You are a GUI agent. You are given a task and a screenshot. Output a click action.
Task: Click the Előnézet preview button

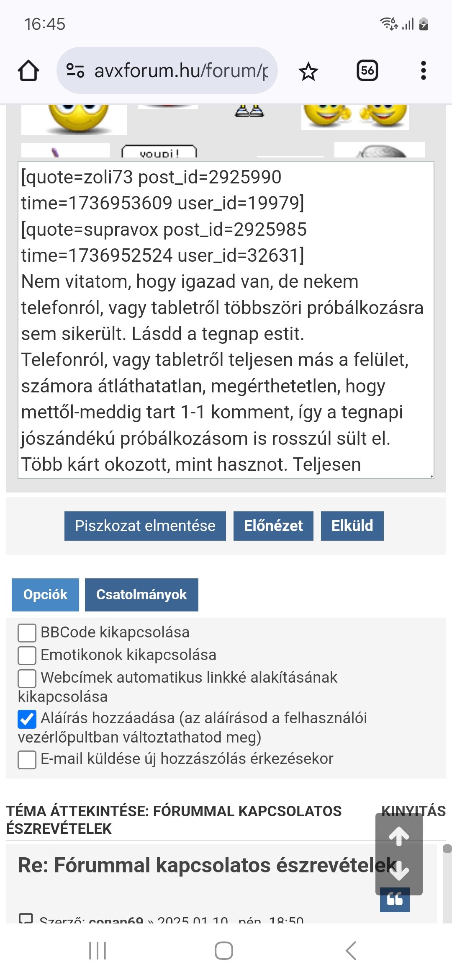[273, 526]
